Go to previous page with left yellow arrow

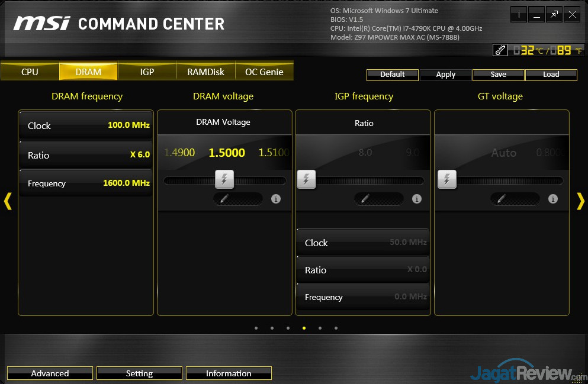coord(8,201)
